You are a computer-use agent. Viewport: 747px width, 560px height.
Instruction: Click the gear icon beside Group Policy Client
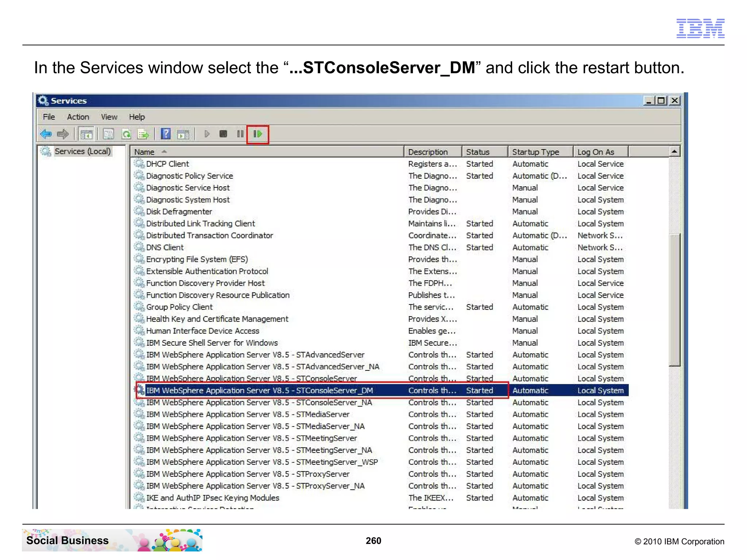pyautogui.click(x=139, y=307)
